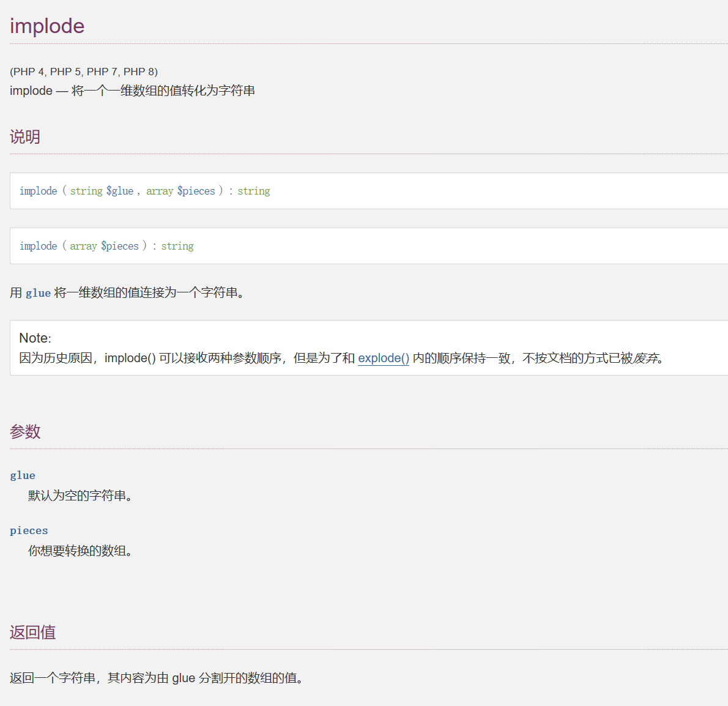Click the 说明 section heading
The image size is (728, 706).
(25, 136)
